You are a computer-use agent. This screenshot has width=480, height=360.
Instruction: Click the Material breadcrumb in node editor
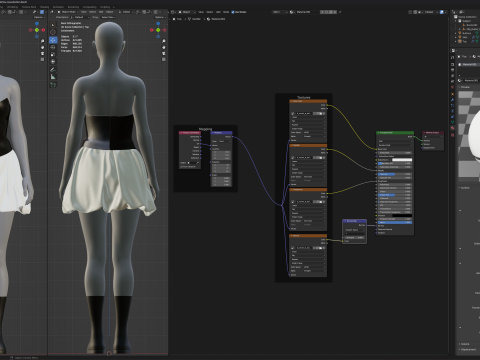click(x=216, y=19)
